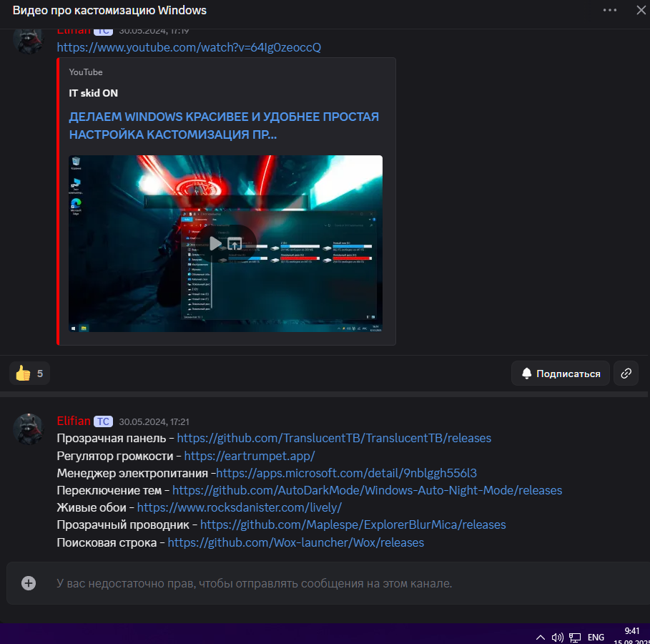Play the embedded YouTube video
The width and height of the screenshot is (650, 644).
coord(215,243)
